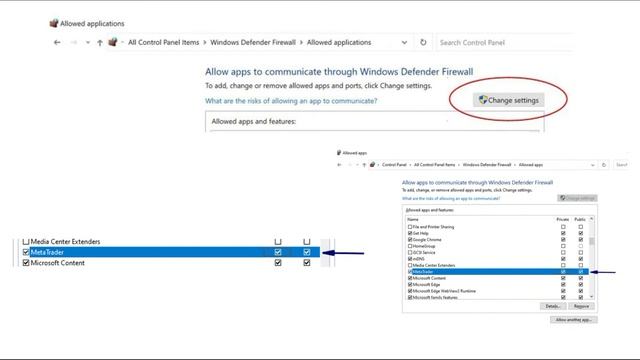The width and height of the screenshot is (640, 360).
Task: Focus the Search Control Panel field
Action: click(x=504, y=42)
